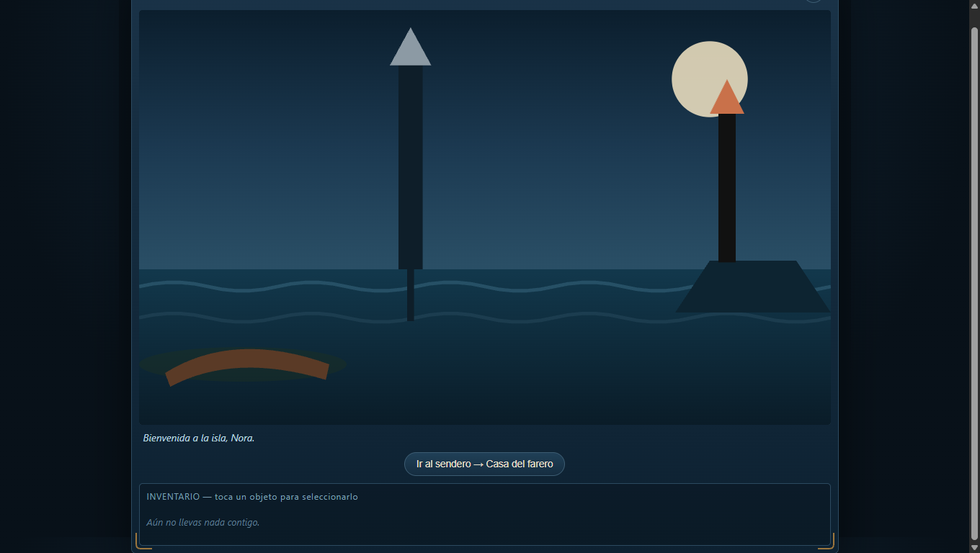Click the dark rocky base under the lighthouse
Viewport: 980px width, 553px height.
click(753, 287)
